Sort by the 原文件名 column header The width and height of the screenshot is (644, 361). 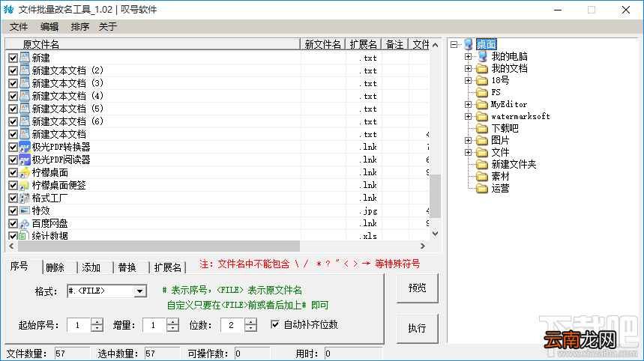coord(153,44)
